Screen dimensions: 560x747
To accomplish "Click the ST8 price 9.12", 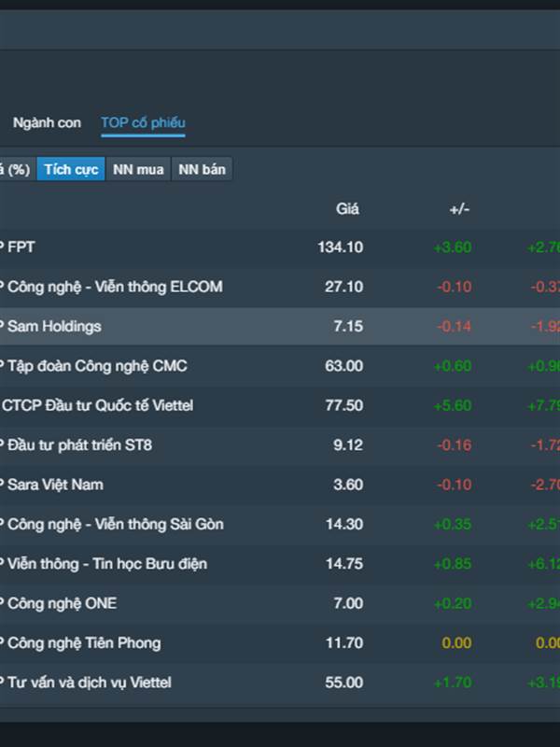I will click(348, 445).
